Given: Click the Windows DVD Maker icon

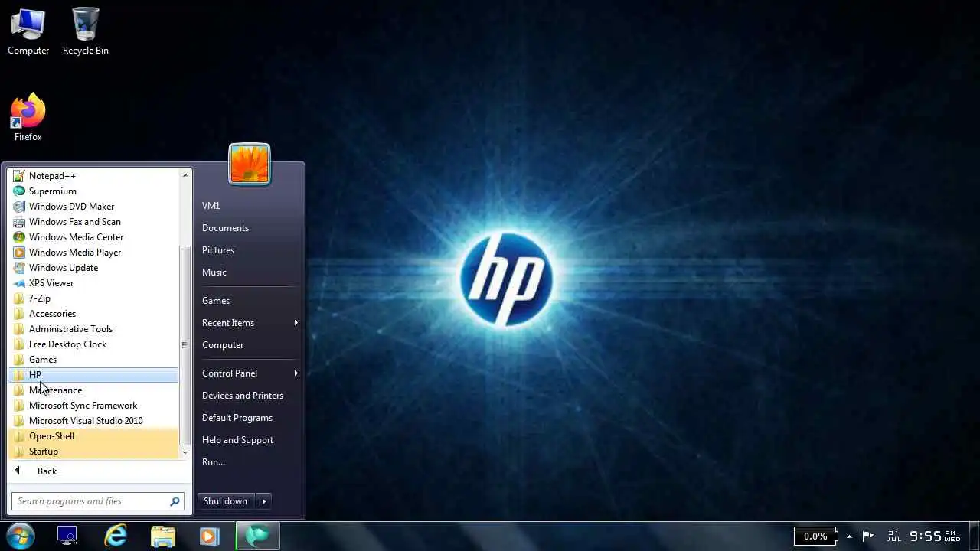Looking at the screenshot, I should [19, 207].
